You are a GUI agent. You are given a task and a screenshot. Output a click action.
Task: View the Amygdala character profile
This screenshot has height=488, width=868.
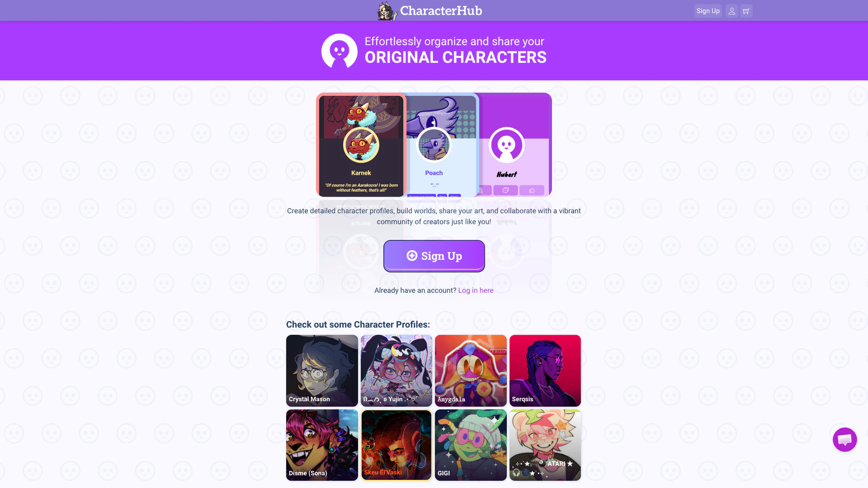471,371
